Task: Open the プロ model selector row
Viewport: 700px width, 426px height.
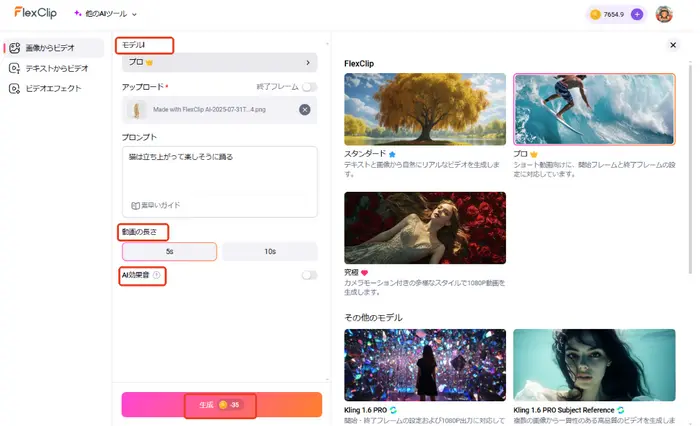Action: 220,63
